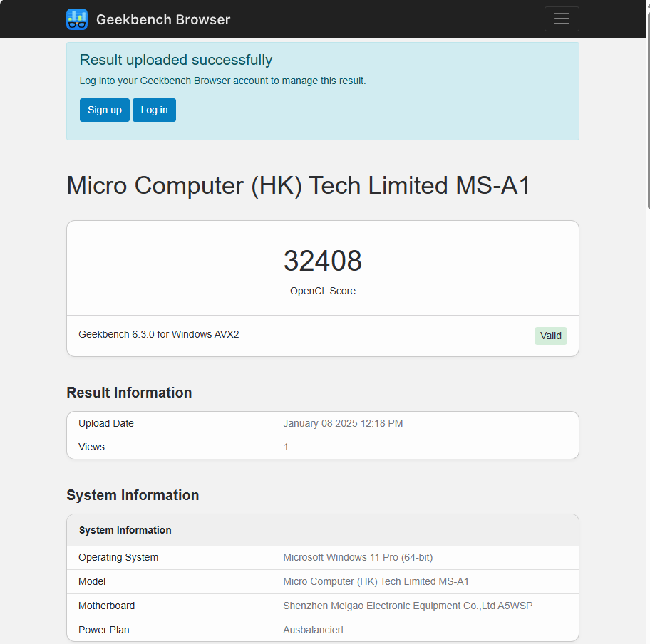
Task: Click the large System Information section heading
Action: coord(133,495)
